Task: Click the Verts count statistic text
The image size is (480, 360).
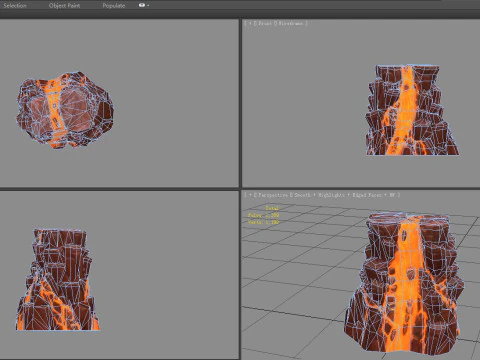Action: coord(263,222)
